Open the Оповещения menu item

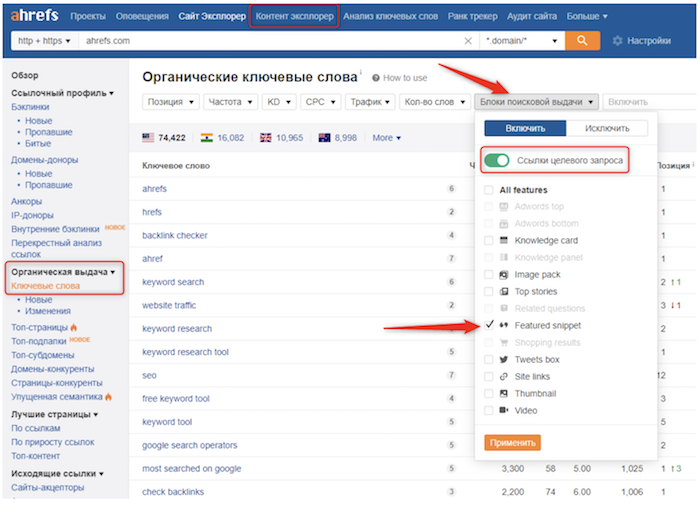142,16
